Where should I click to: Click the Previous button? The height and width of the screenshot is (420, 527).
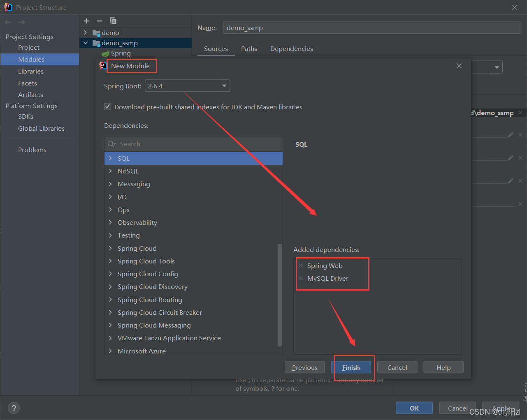coord(304,367)
